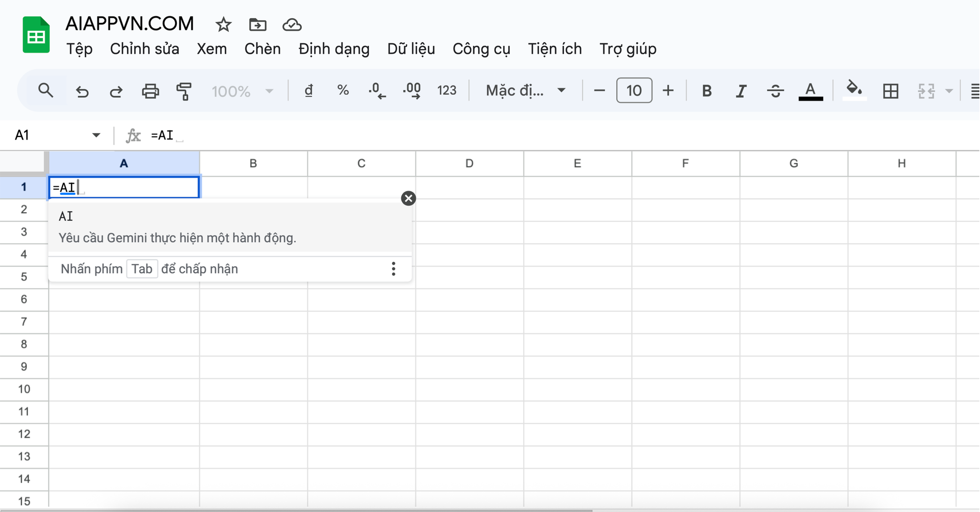The image size is (980, 512).
Task: Rename the AIAPPVN.COM document title
Action: (130, 24)
